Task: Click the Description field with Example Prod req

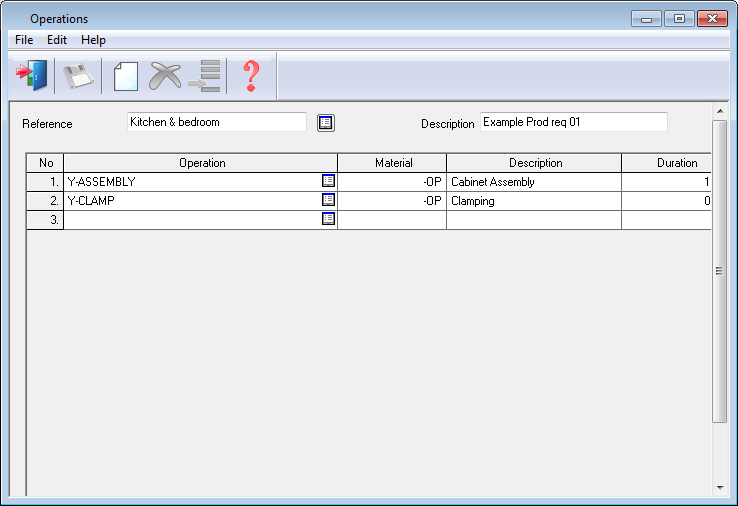Action: (573, 122)
